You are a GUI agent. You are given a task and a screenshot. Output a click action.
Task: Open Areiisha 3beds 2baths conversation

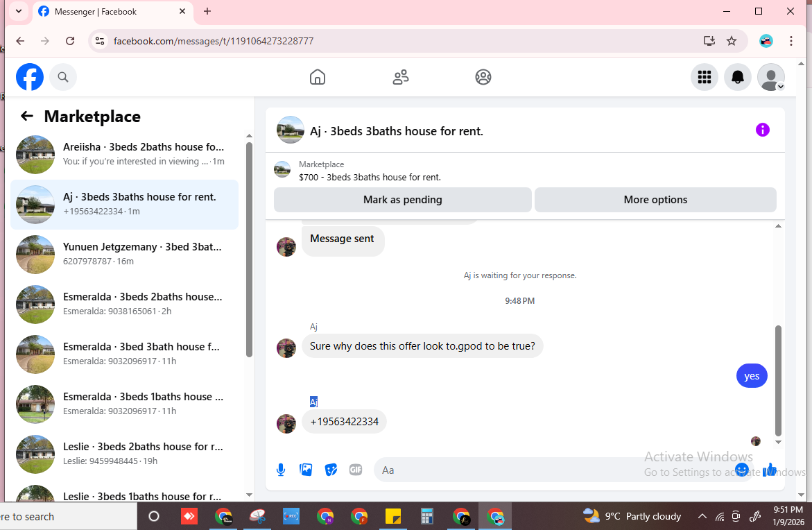124,155
